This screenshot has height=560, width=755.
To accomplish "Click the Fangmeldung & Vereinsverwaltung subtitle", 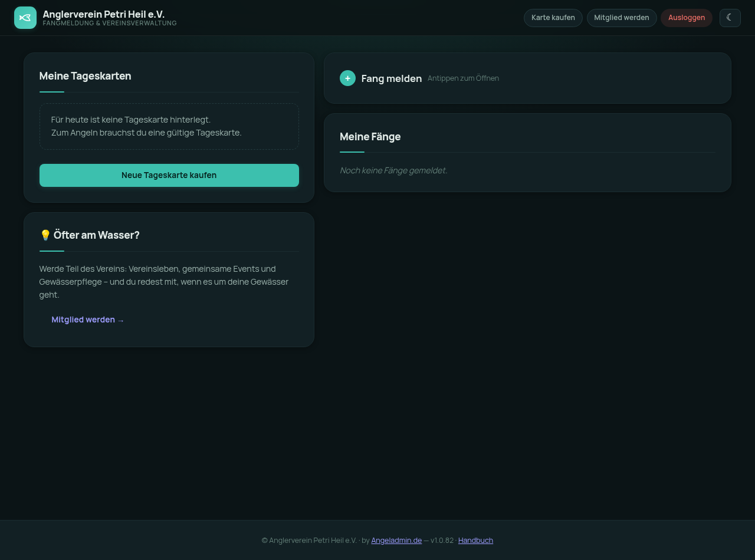I will pyautogui.click(x=110, y=24).
